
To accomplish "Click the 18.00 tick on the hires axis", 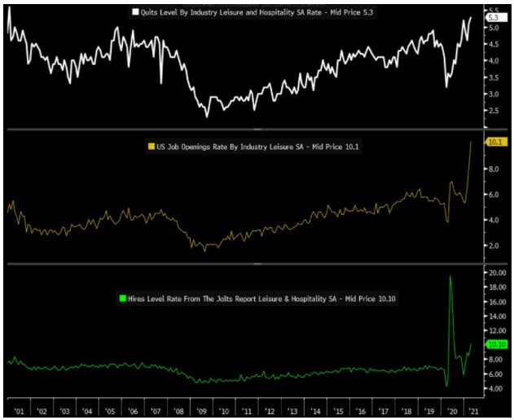I will click(497, 287).
